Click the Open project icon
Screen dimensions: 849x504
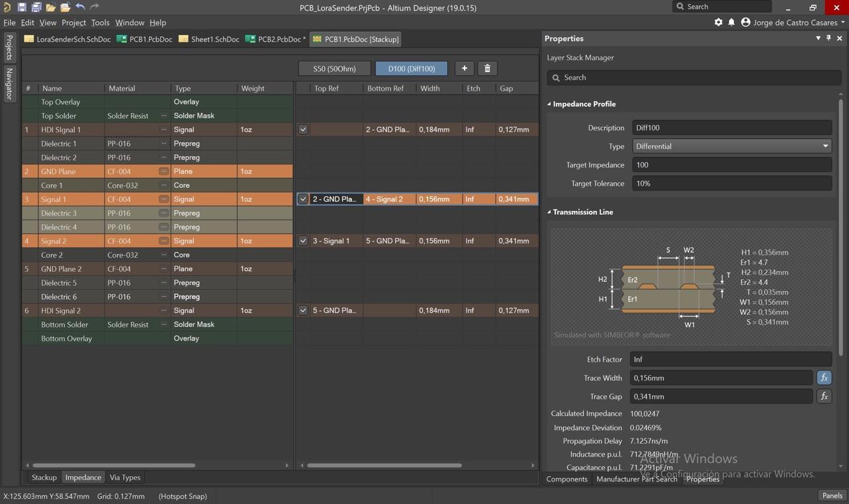(x=65, y=7)
